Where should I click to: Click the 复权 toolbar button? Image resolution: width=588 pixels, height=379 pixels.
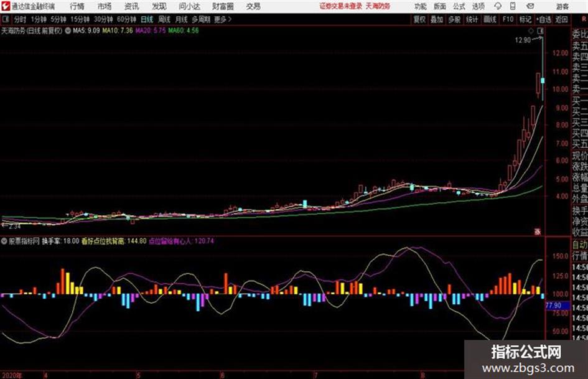coord(419,19)
